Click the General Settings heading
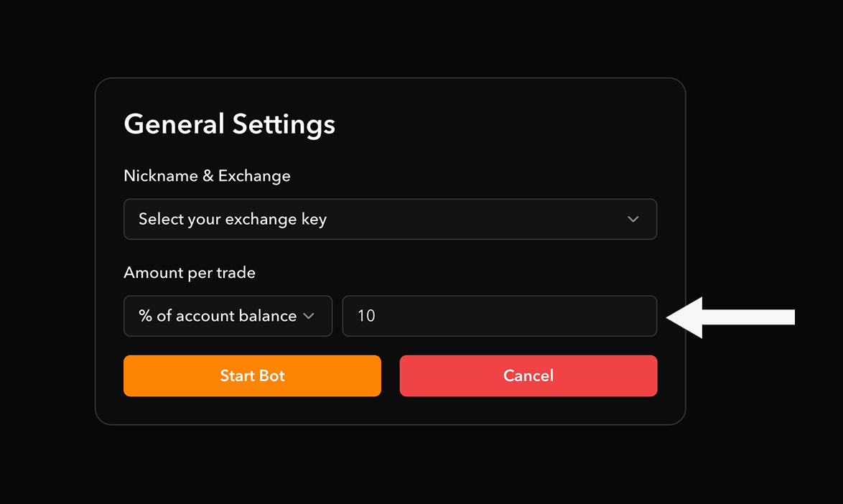This screenshot has height=504, width=843. click(229, 124)
